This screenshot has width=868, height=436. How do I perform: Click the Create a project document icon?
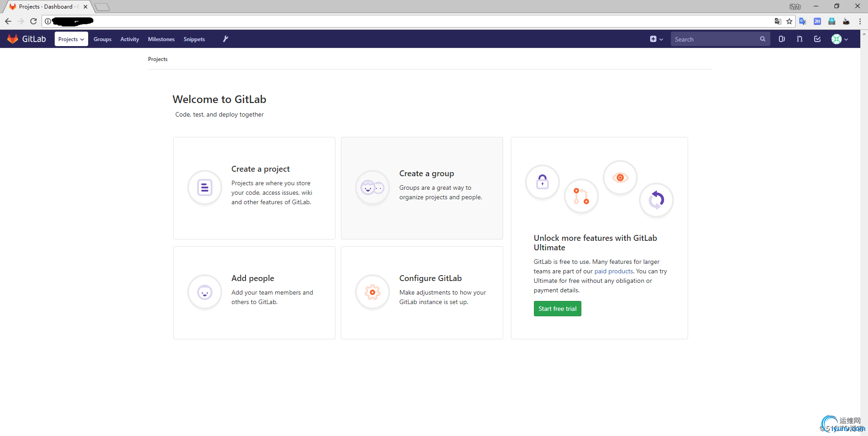click(x=205, y=187)
